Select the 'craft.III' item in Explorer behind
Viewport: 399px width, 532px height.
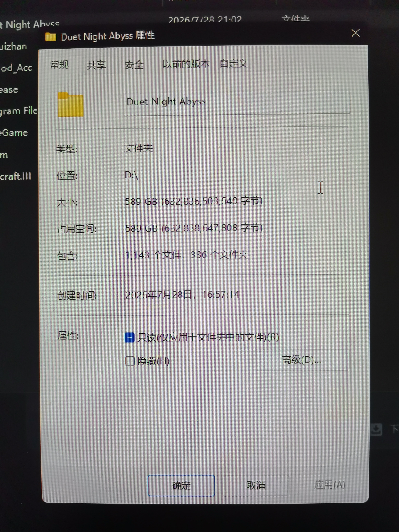16,176
